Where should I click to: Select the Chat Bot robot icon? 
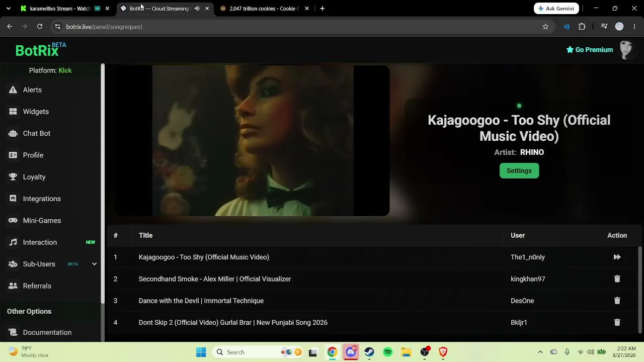coord(13,133)
